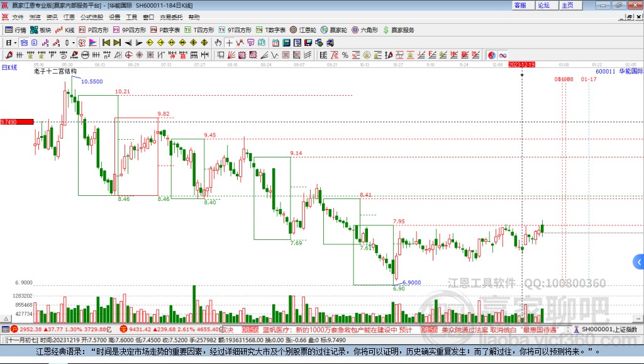Open the 江恩轮 Gann wheel
Image resolution: width=644 pixels, height=364 pixels.
(303, 30)
